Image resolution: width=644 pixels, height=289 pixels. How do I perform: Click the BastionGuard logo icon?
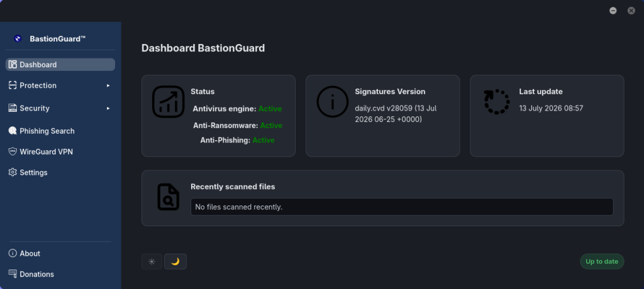click(x=18, y=38)
